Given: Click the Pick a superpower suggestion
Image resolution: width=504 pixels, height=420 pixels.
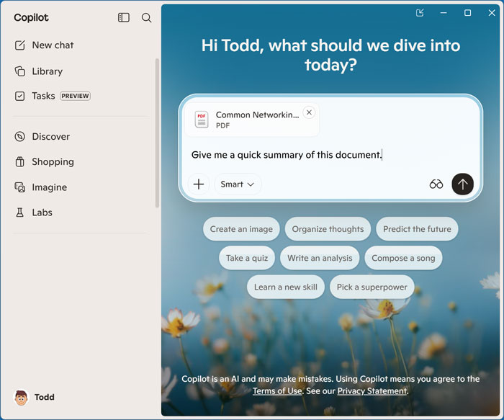Looking at the screenshot, I should tap(372, 287).
